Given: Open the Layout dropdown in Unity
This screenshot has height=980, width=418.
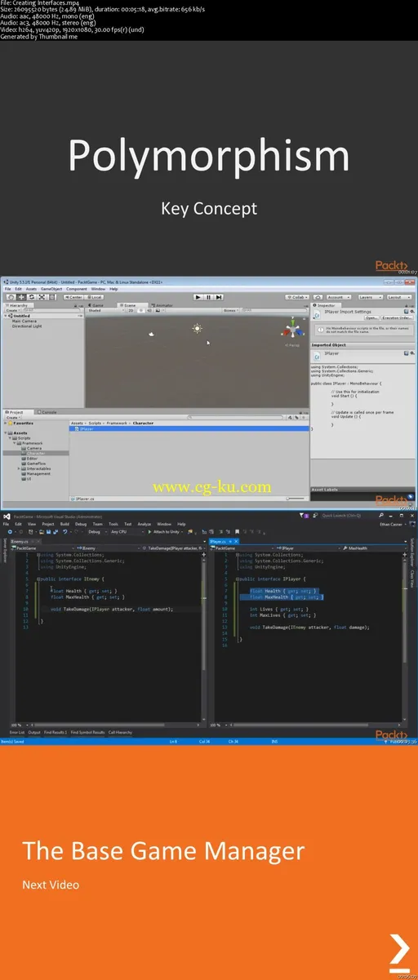Looking at the screenshot, I should [398, 297].
